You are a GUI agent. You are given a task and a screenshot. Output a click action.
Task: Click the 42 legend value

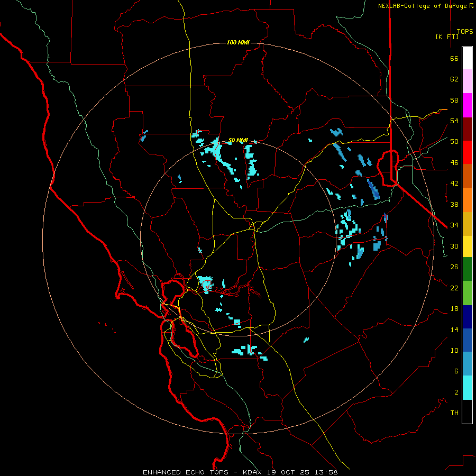point(454,184)
